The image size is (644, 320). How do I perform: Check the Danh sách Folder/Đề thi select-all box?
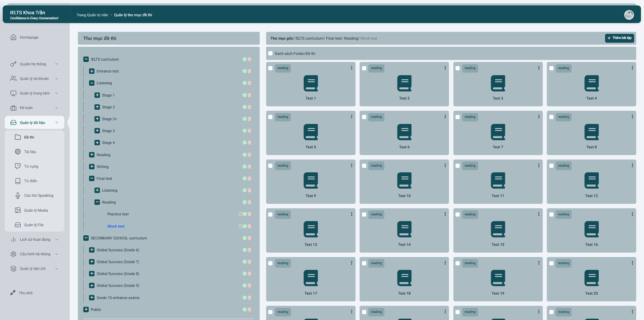point(270,54)
